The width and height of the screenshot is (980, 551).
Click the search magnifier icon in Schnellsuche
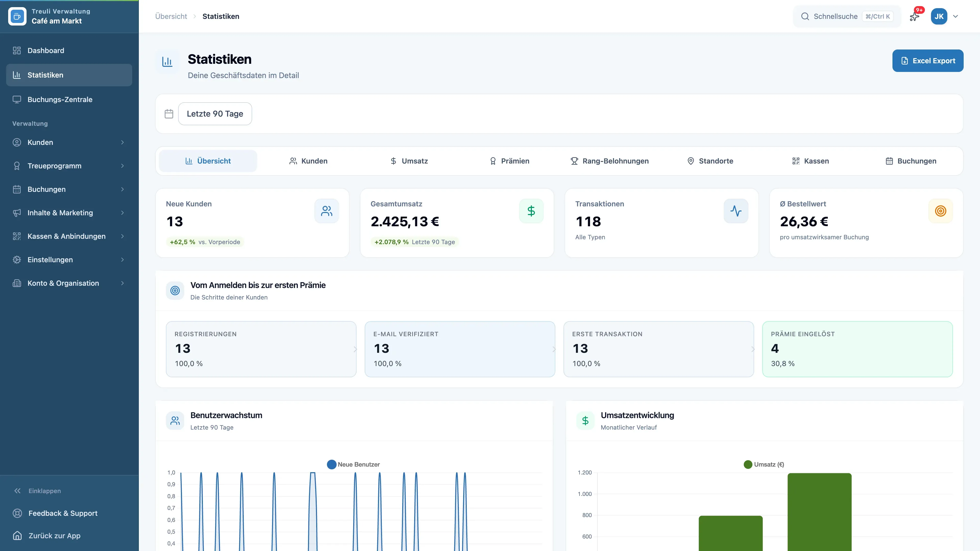click(805, 16)
